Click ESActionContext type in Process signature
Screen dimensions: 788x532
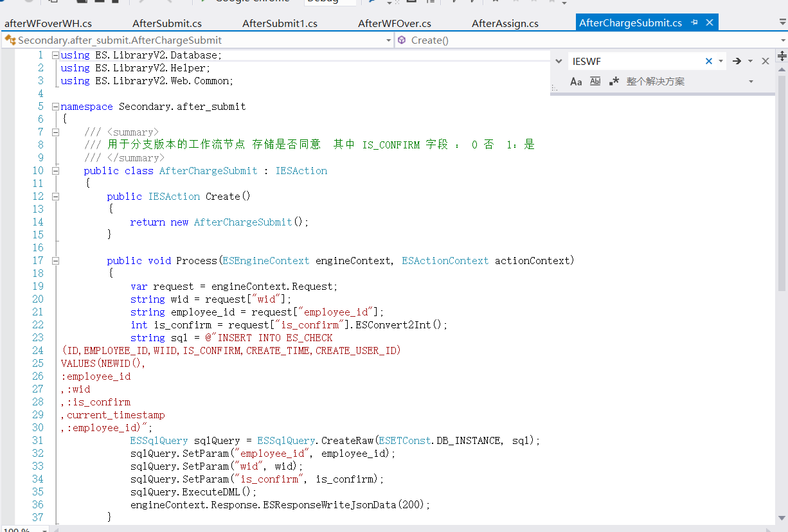point(445,261)
